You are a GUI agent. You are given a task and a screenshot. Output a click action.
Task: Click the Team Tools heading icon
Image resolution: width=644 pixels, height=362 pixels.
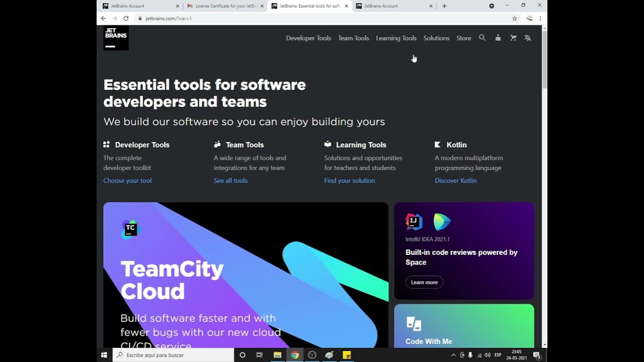pos(217,144)
